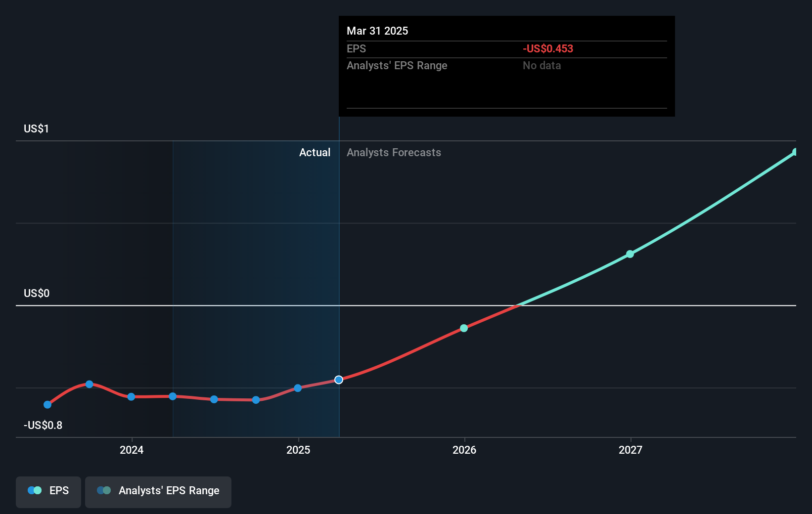Select the final forecast point at chart's right edge
The width and height of the screenshot is (812, 514).
click(x=795, y=152)
